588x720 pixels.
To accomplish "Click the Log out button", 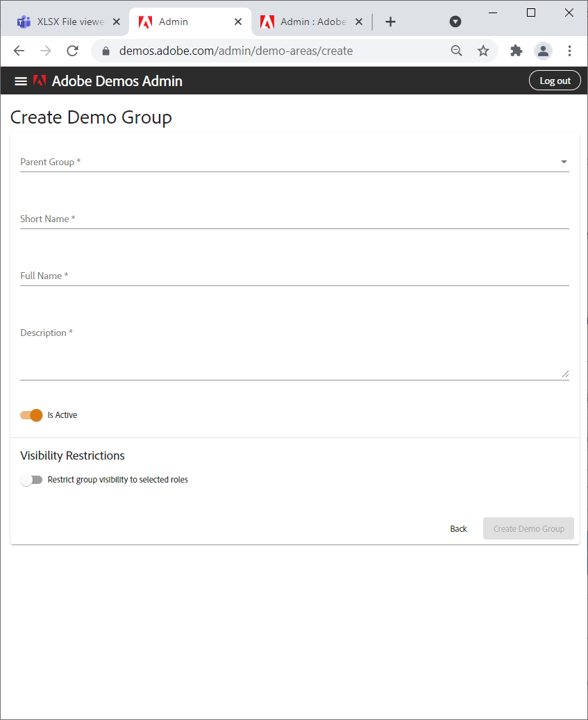I will pyautogui.click(x=555, y=81).
